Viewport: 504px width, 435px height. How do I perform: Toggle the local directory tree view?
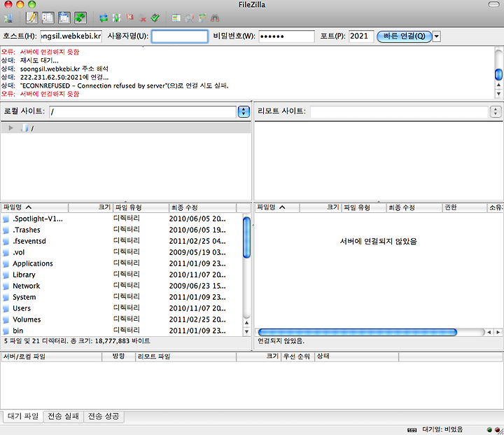coord(48,18)
